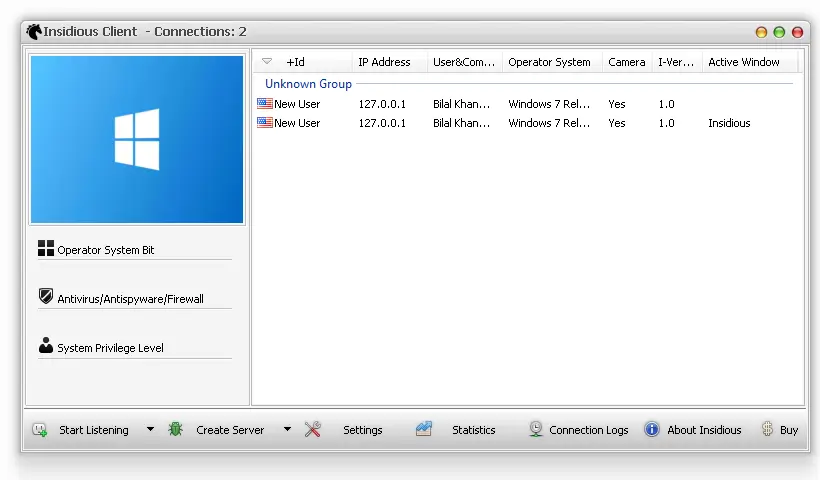
Task: Collapse the Unknown Group header
Action: point(308,84)
